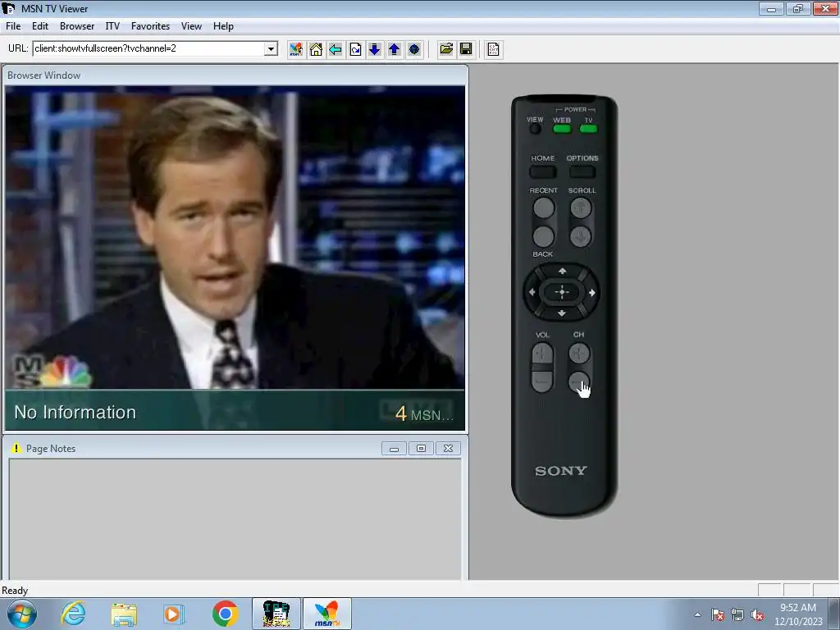Save with the floppy disk icon
The height and width of the screenshot is (630, 840).
coord(466,49)
